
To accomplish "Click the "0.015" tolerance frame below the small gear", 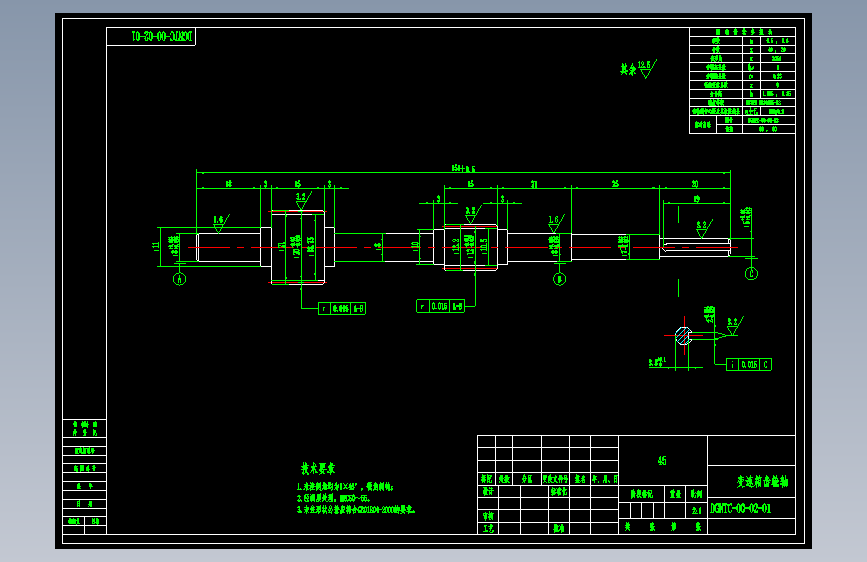I will pos(440,306).
